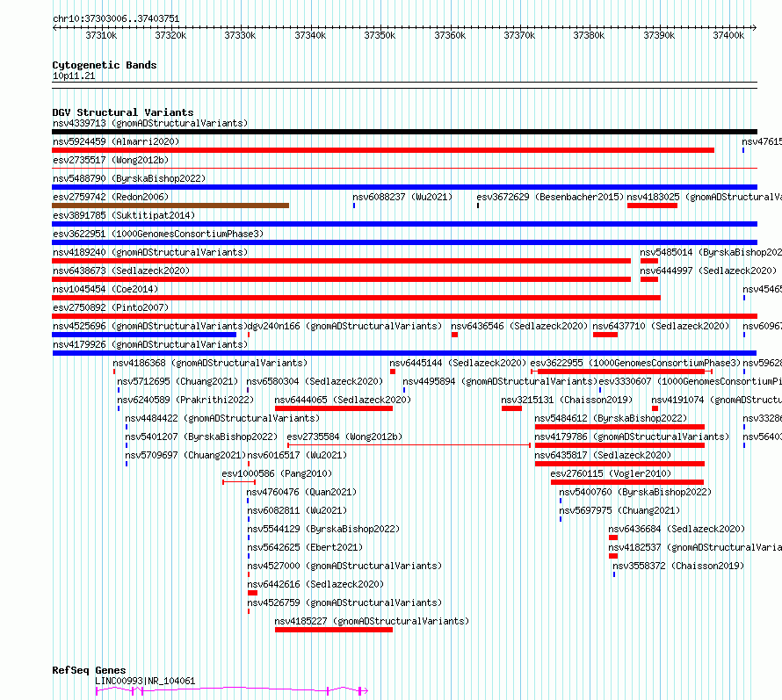Click nsv5401207 (ByrskaBishop2022) label

tap(201, 437)
